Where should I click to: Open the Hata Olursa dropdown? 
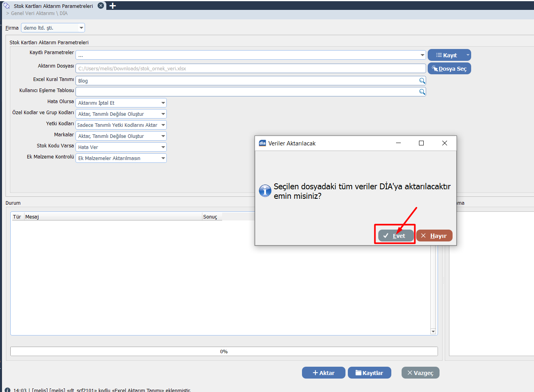pyautogui.click(x=163, y=103)
